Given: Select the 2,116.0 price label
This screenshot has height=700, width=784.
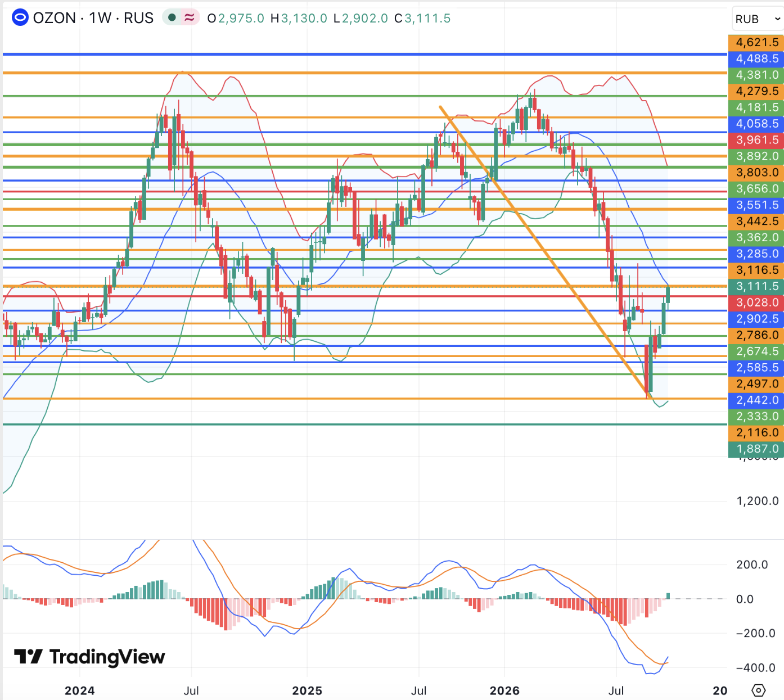Looking at the screenshot, I should pyautogui.click(x=756, y=433).
